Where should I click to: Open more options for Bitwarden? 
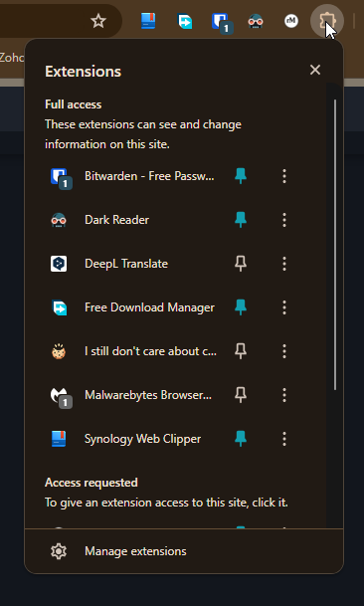click(284, 176)
